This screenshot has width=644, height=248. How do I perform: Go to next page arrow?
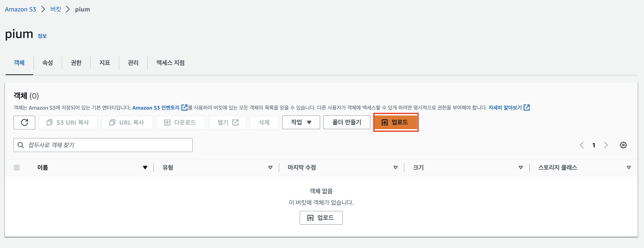(x=606, y=145)
